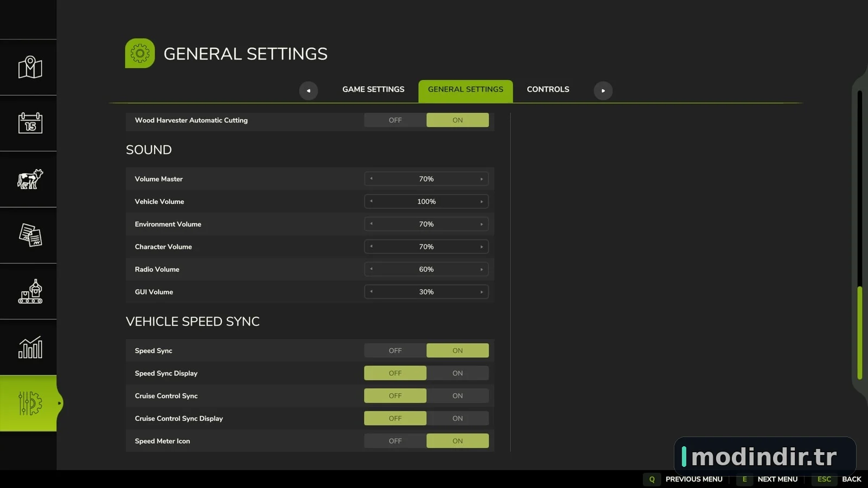Turn Cruise Control Sync Display ON
This screenshot has width=868, height=488.
point(457,419)
